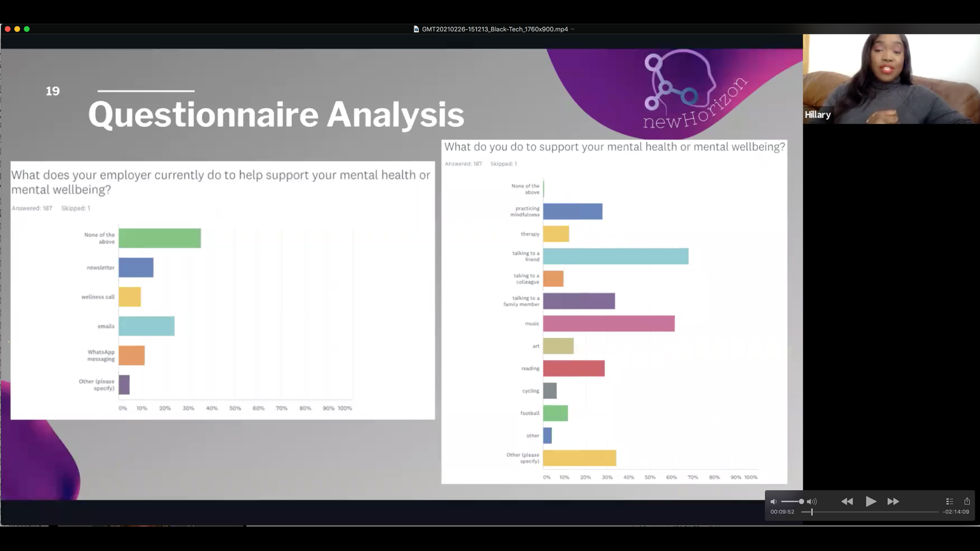Click the teal "talking to a friend" bar
980x551 pixels.
pos(616,256)
